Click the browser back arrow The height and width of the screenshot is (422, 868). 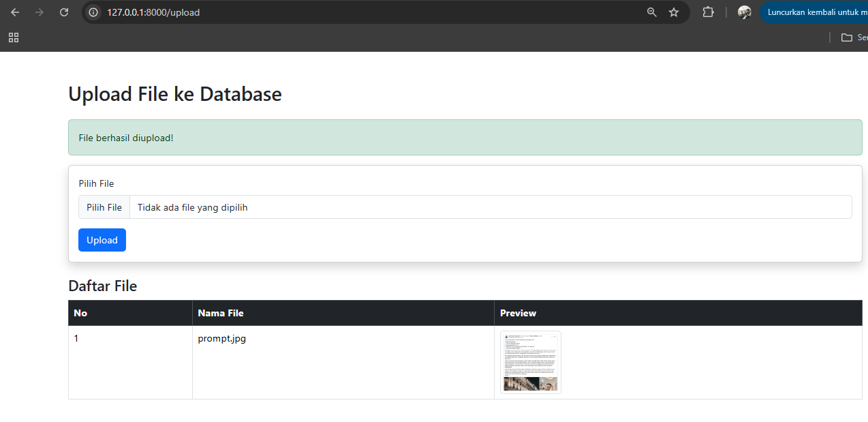coord(15,12)
